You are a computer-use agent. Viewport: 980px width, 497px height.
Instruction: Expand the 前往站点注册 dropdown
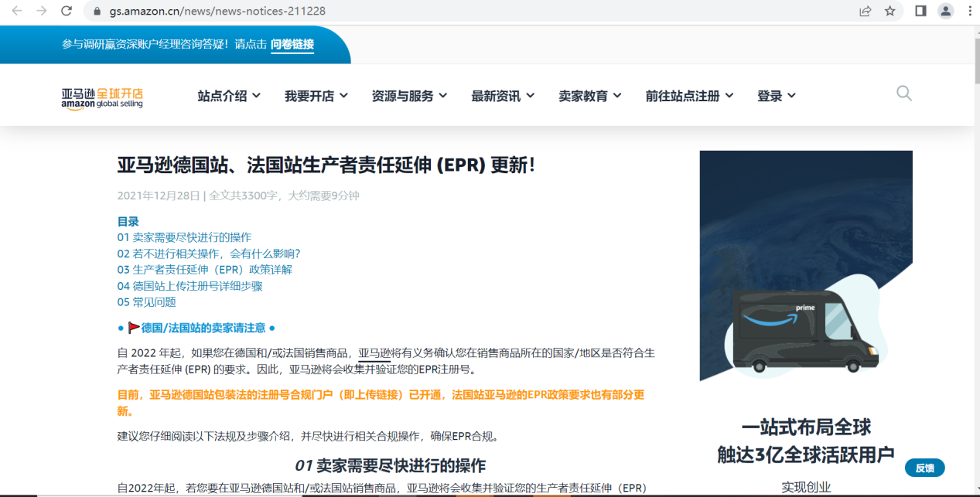[x=684, y=95]
